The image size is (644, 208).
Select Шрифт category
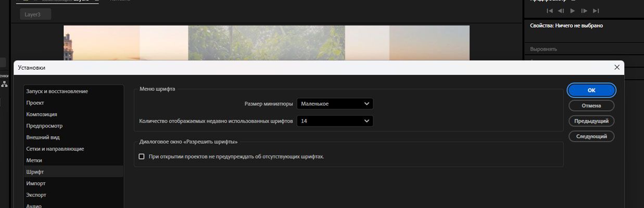73,172
